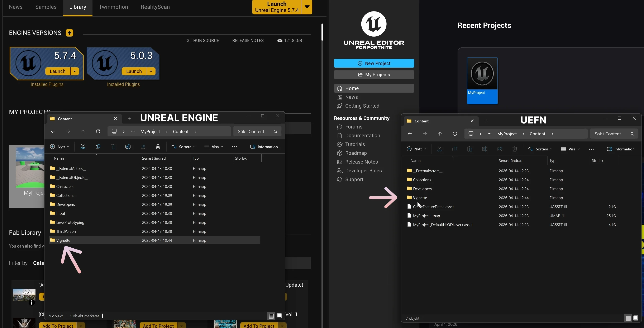644x328 pixels.
Task: Click search magnifier in Unreal Engine explorer
Action: [276, 132]
